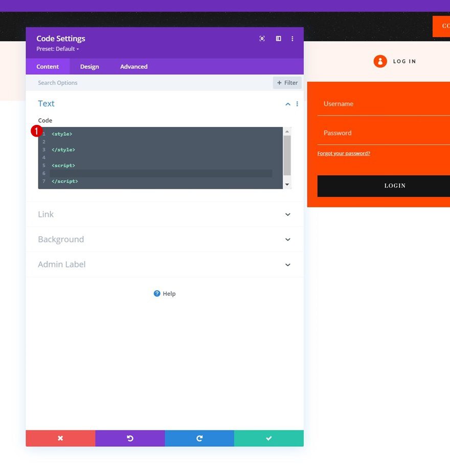450x476 pixels.
Task: Open the Forgot your password link
Action: coord(344,153)
